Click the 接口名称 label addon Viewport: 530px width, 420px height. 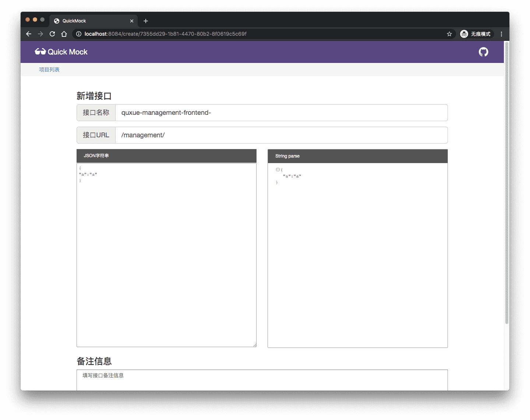coord(96,113)
